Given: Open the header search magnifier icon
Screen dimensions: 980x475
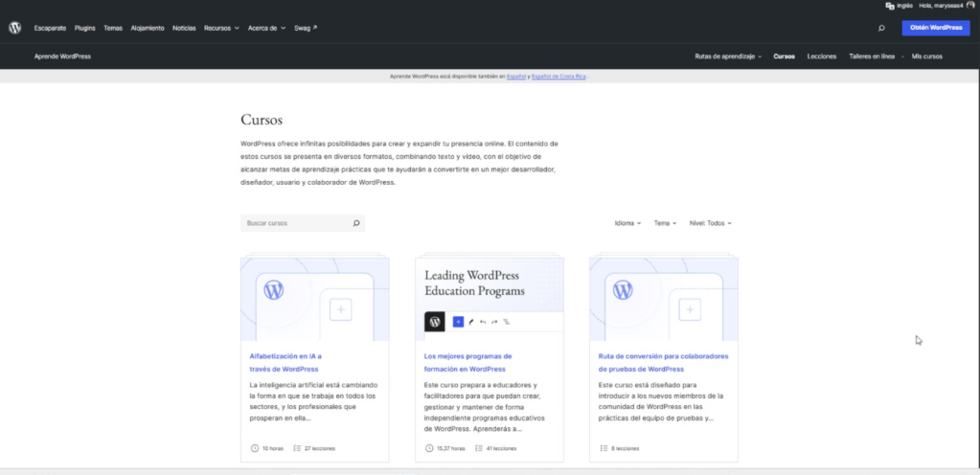Looking at the screenshot, I should pyautogui.click(x=881, y=28).
